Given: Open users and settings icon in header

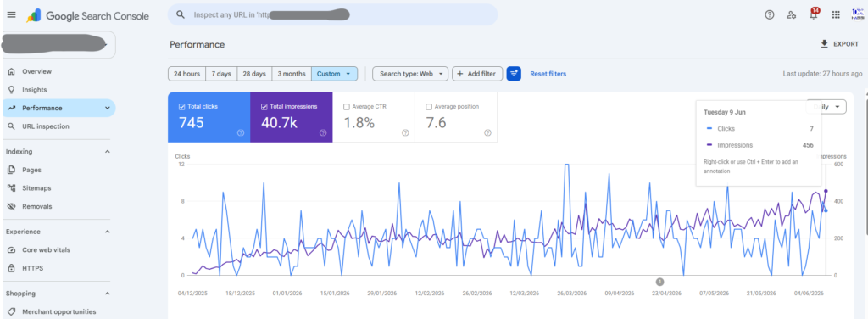Looking at the screenshot, I should [792, 15].
